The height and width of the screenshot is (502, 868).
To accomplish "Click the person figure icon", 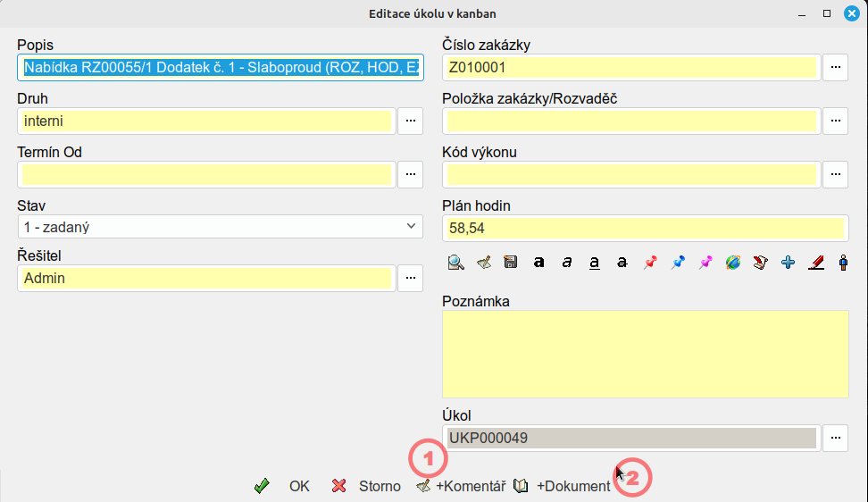I will pyautogui.click(x=843, y=263).
